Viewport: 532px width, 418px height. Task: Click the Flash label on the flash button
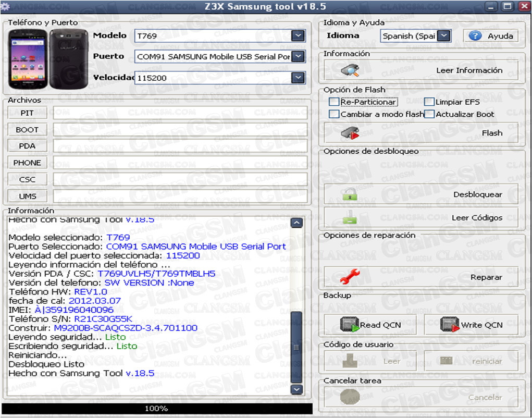click(492, 133)
